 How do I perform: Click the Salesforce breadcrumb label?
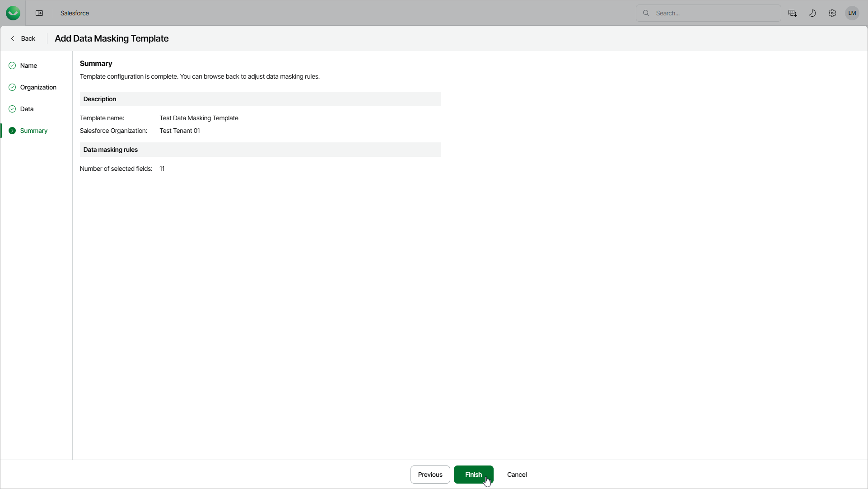coord(75,13)
